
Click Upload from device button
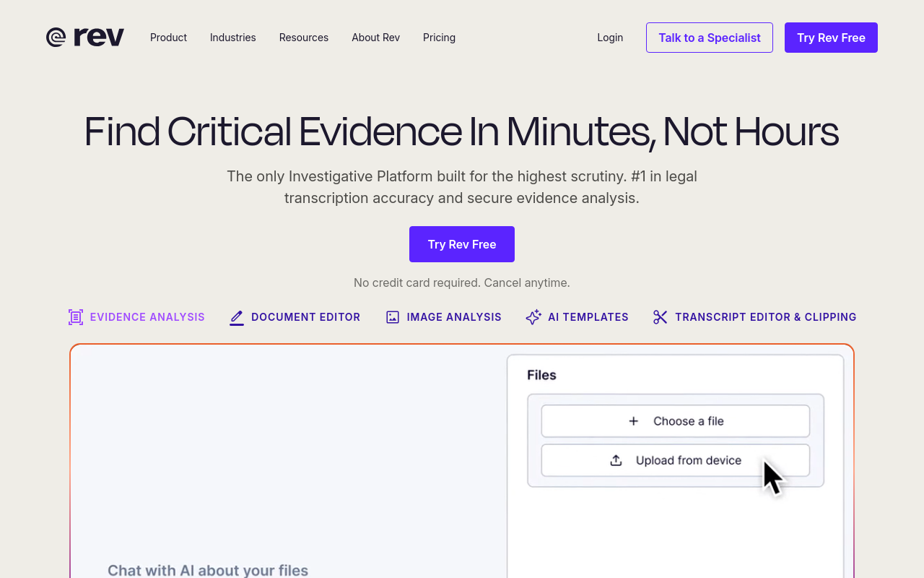tap(676, 460)
